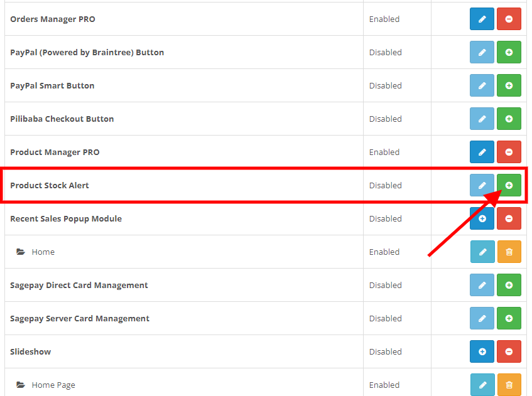
Task: Select the "PayPal (Powered by Braintree) Button" name
Action: [87, 53]
